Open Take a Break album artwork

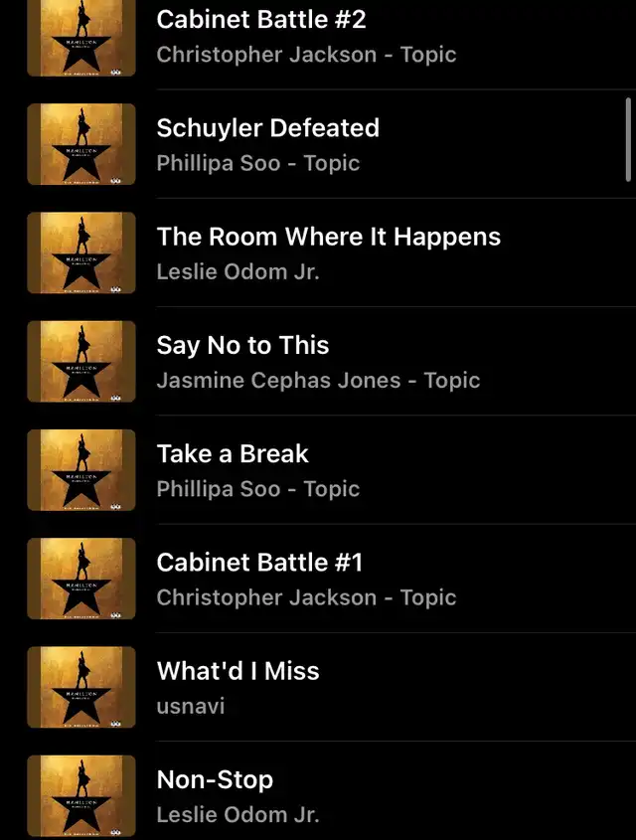81,470
